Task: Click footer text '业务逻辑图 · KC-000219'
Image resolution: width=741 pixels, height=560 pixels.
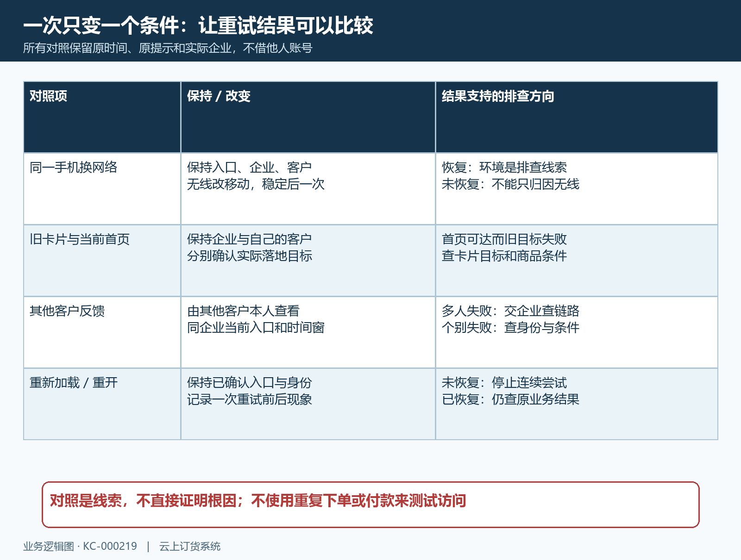Action: coord(80,547)
